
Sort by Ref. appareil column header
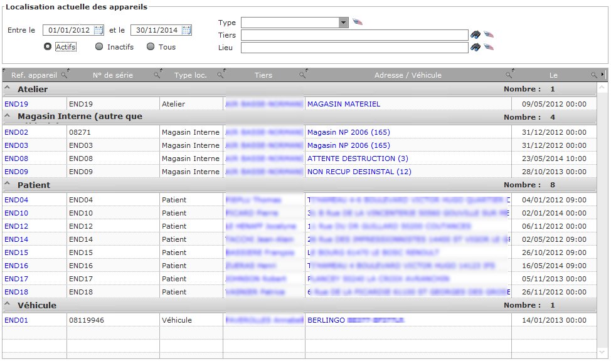pos(34,75)
